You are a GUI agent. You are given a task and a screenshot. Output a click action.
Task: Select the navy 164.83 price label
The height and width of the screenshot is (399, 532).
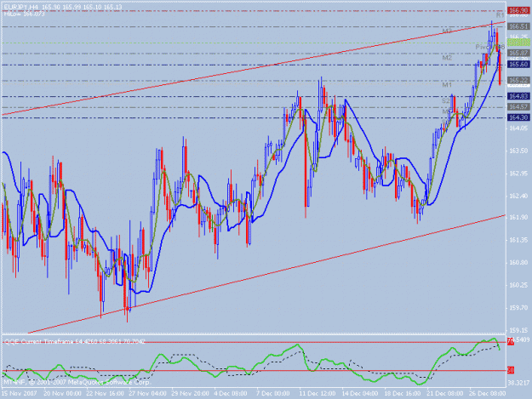pos(518,97)
